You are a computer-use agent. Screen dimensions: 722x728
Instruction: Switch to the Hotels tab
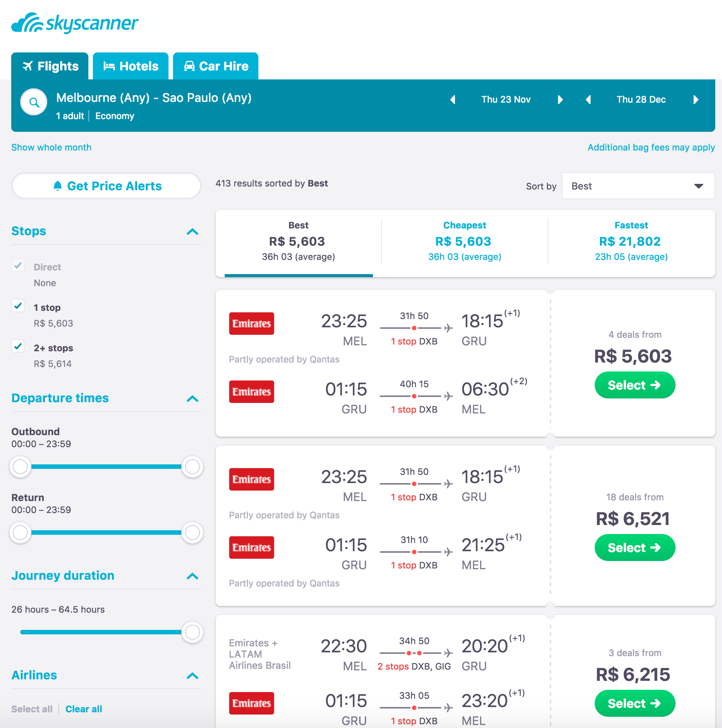pos(130,66)
